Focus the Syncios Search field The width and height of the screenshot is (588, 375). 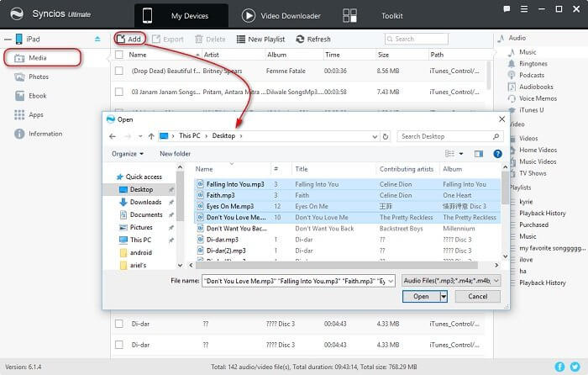417,39
